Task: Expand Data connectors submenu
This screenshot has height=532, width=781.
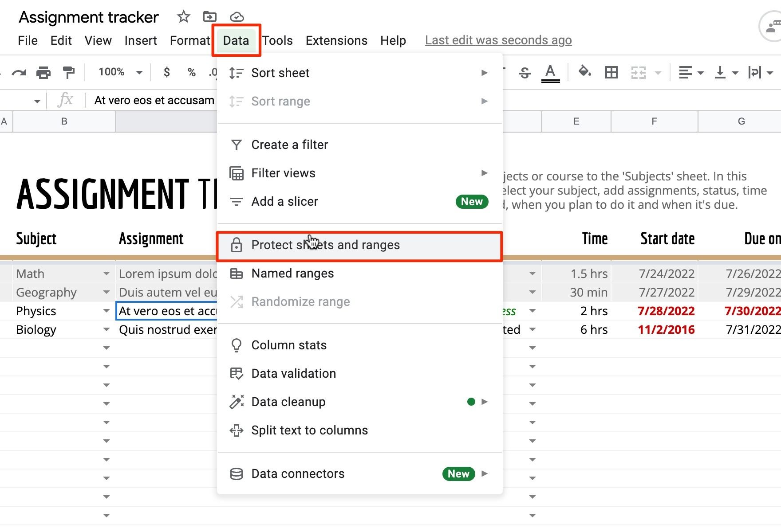Action: coord(359,473)
